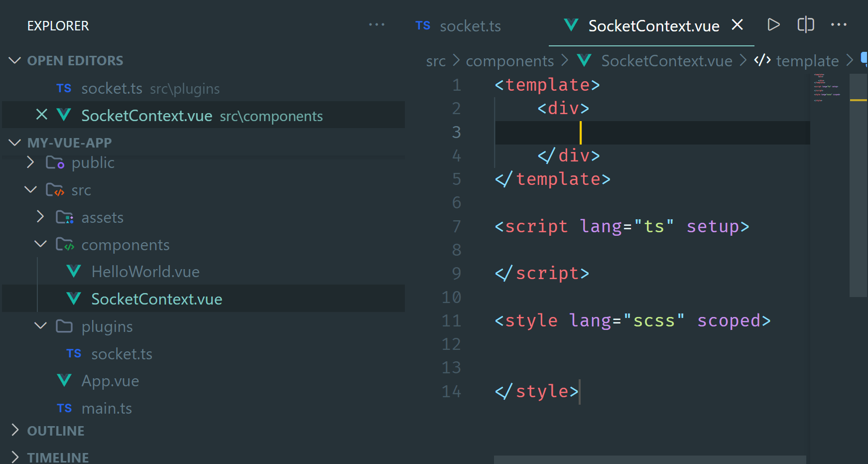Click components in the breadcrumb path
This screenshot has height=464, width=868.
coord(510,60)
